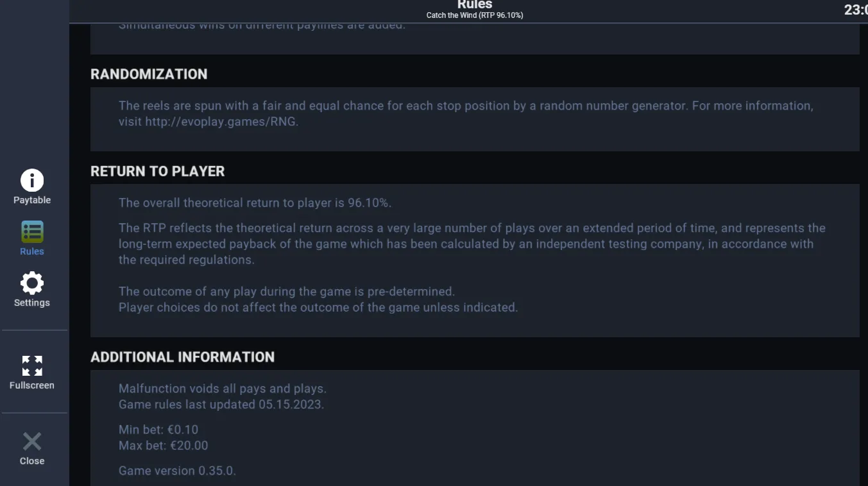Click the Catch the Wind RTP subtitle

475,15
